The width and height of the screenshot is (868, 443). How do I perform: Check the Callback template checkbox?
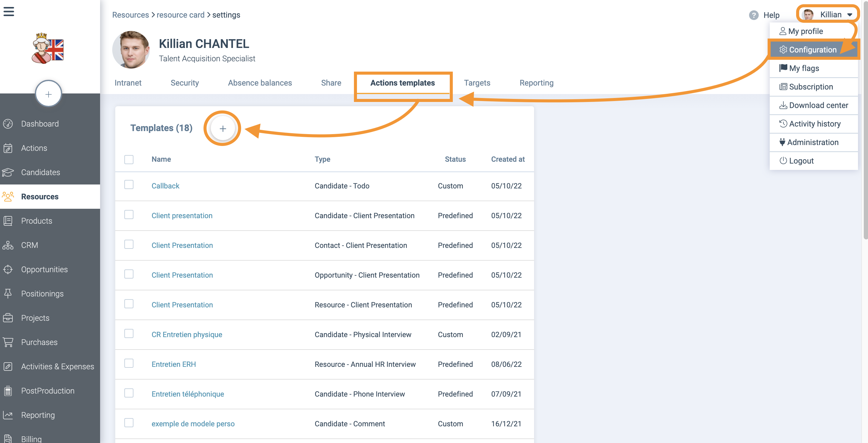(x=129, y=185)
